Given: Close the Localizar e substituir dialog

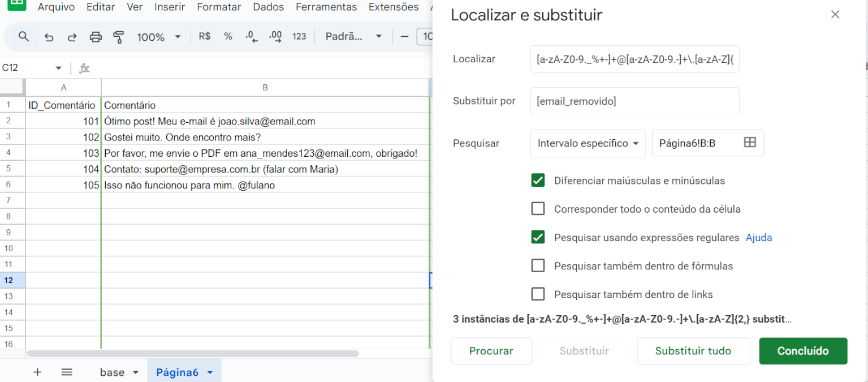Looking at the screenshot, I should click(835, 15).
